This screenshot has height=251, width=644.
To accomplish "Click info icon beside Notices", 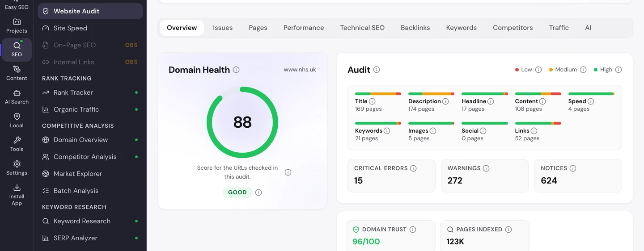I will pos(573,168).
